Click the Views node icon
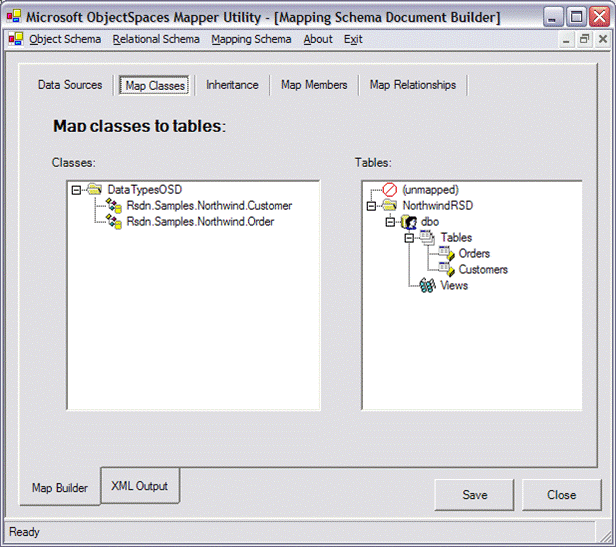The width and height of the screenshot is (616, 547). pyautogui.click(x=427, y=285)
